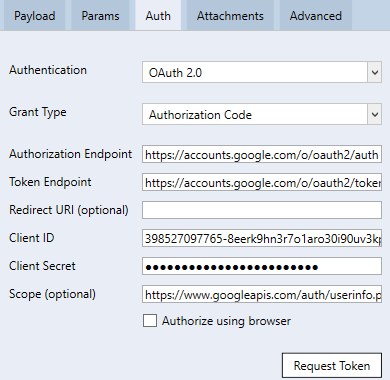Click the Authorization Code combo box
The height and width of the screenshot is (380, 390).
pyautogui.click(x=262, y=114)
